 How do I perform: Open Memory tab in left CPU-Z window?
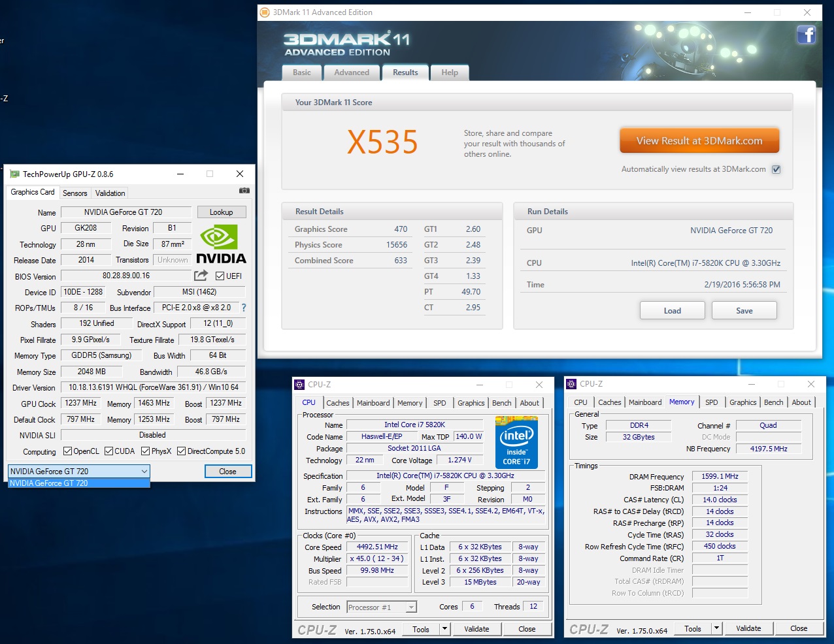[x=410, y=403]
